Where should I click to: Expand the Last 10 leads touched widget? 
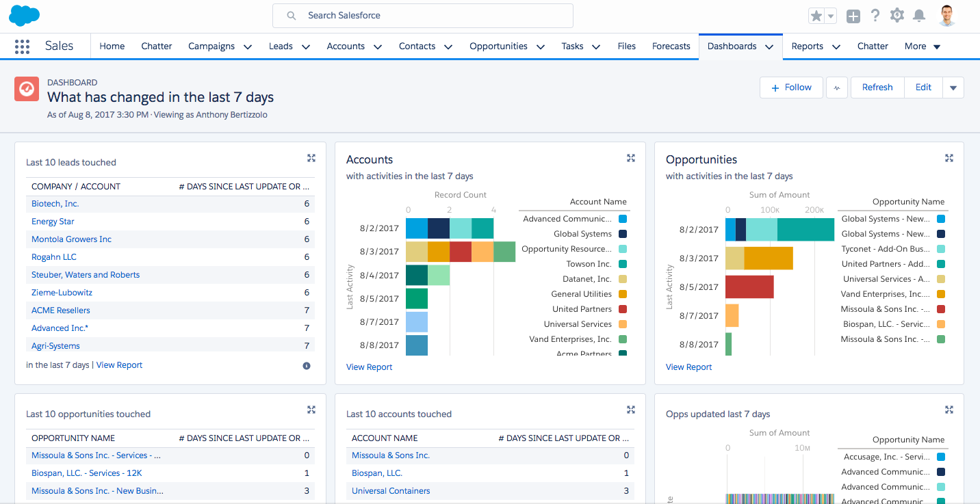(x=311, y=158)
